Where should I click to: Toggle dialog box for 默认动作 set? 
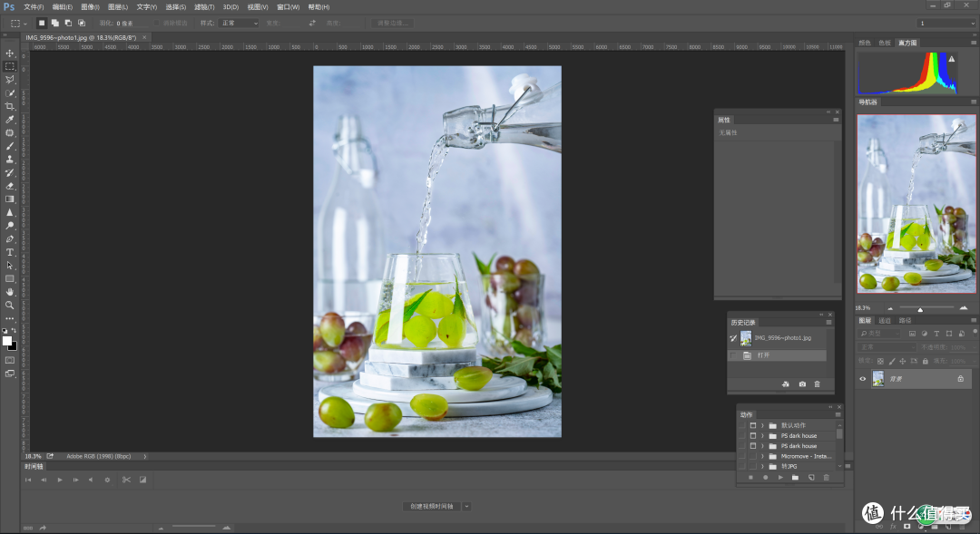click(752, 425)
